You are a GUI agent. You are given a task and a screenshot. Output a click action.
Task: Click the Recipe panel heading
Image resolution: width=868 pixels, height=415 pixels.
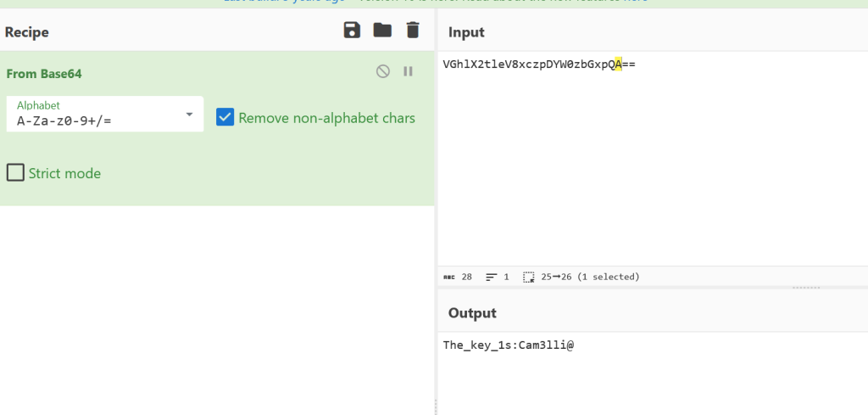click(27, 32)
